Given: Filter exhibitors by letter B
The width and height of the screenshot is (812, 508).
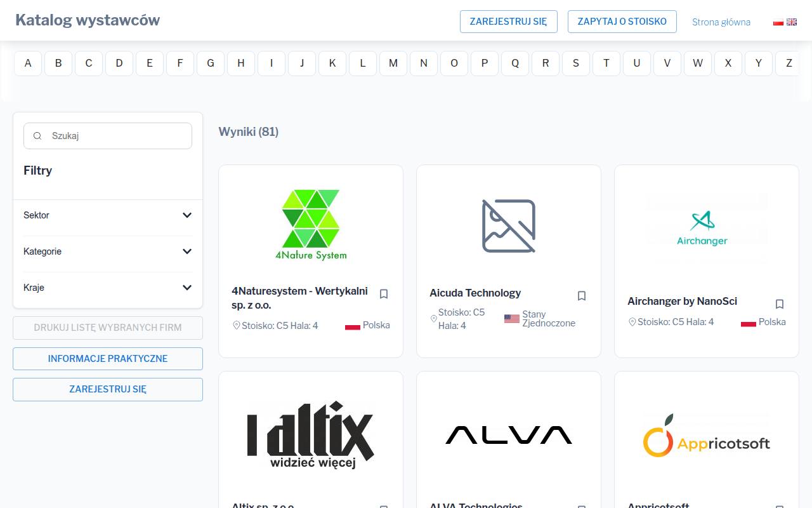Looking at the screenshot, I should click(58, 63).
